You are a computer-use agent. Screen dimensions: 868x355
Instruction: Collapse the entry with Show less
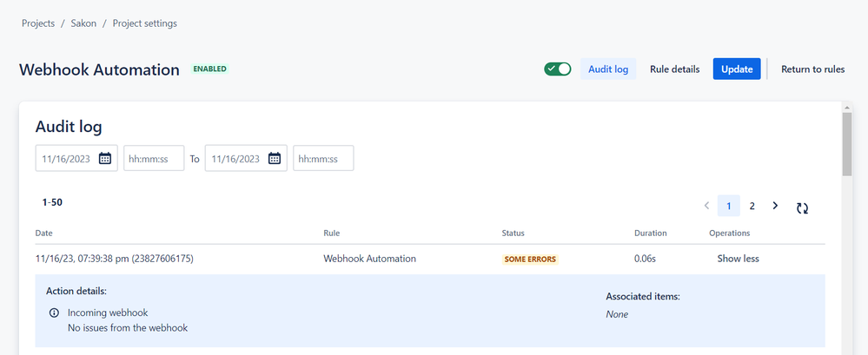(738, 259)
